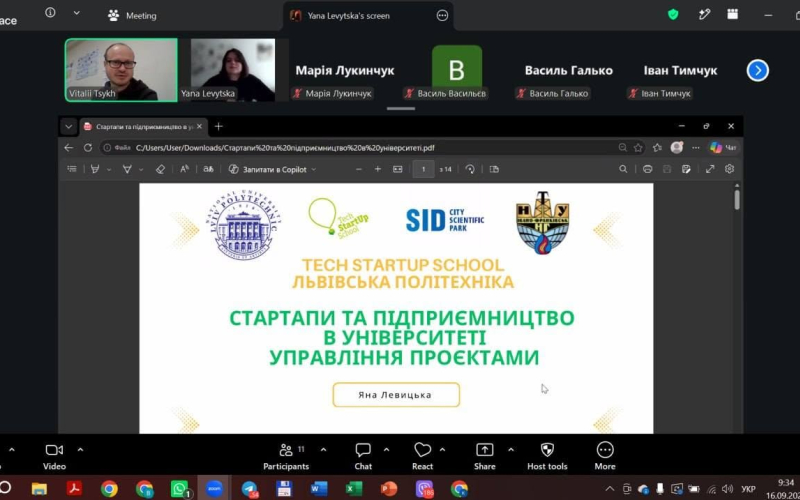Viewport: 800px width, 500px height.
Task: Toggle PDF page view layout
Action: [x=494, y=169]
